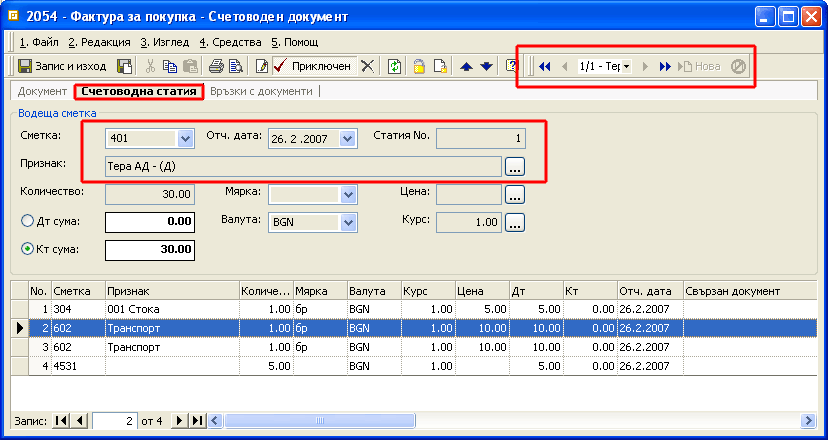Open the Помощ menu

pos(295,42)
